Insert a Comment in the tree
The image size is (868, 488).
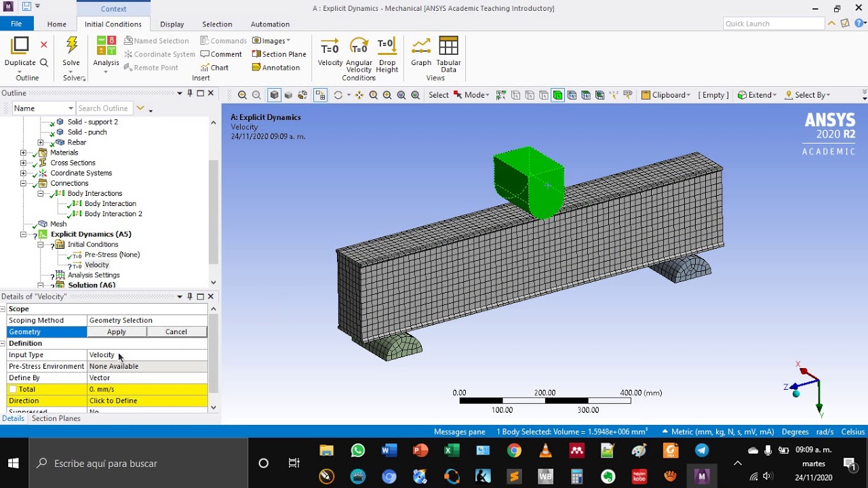[x=221, y=54]
